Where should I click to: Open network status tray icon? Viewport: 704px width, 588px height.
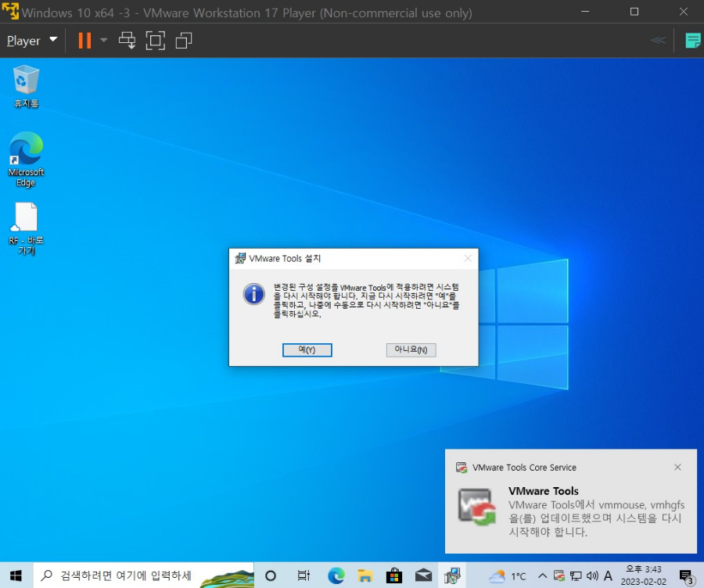click(576, 575)
